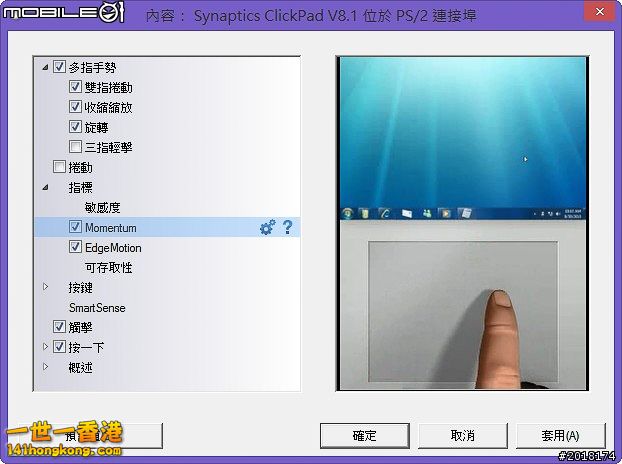Viewport: 622px width, 464px height.
Task: Expand the 概述 tree node
Action: click(45, 367)
